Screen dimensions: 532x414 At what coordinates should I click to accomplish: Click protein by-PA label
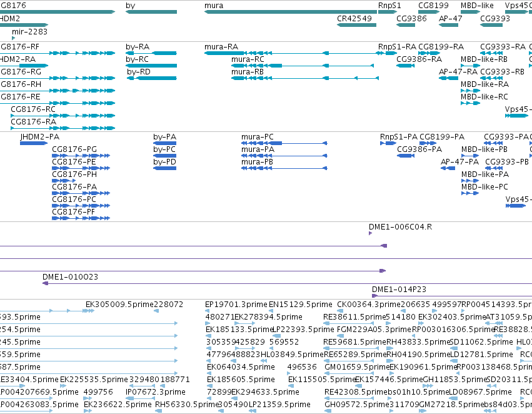(164, 137)
